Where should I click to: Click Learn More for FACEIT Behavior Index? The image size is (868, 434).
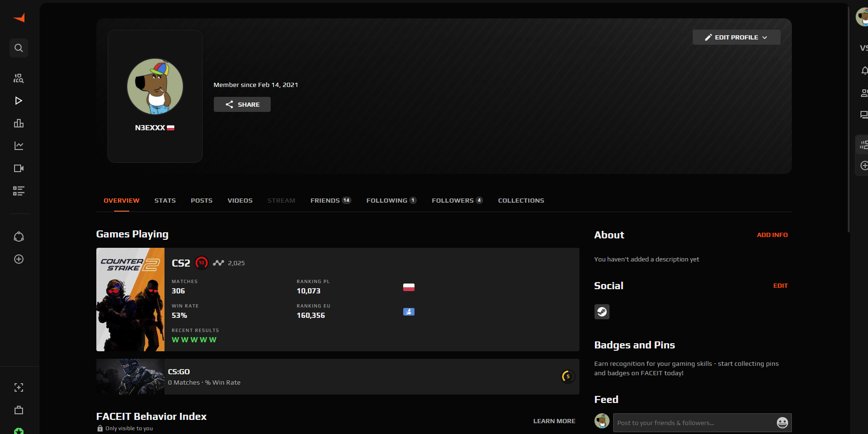554,421
